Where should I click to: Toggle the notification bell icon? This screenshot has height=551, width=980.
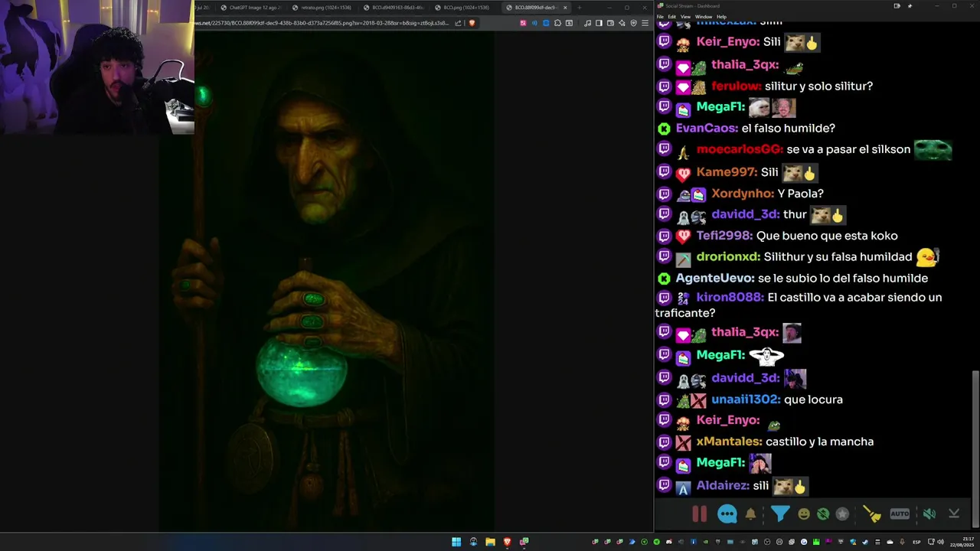(x=750, y=514)
